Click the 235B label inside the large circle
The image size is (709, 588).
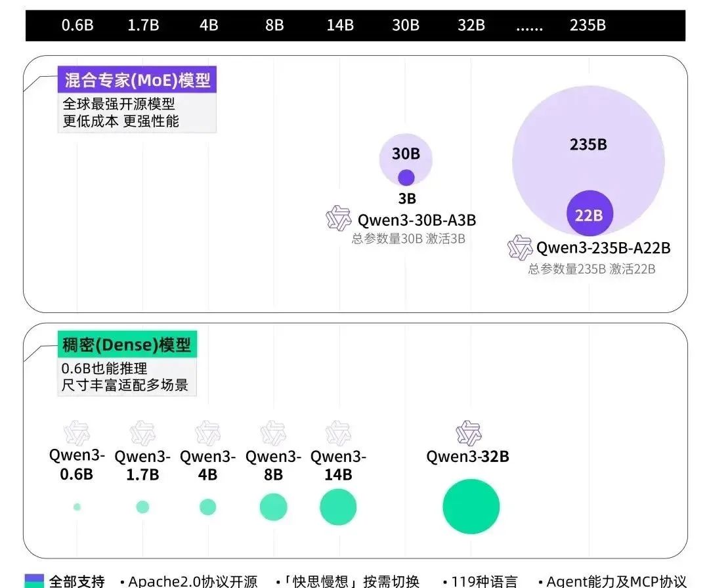click(x=588, y=144)
